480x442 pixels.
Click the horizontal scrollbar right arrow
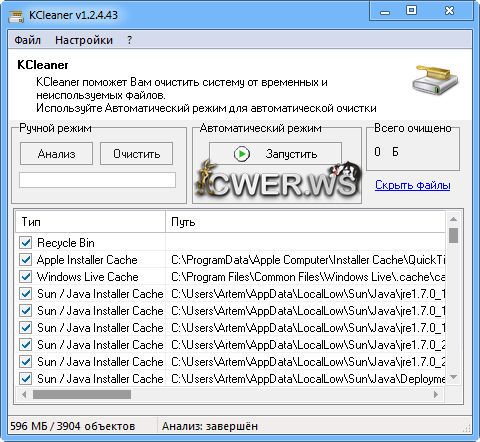point(436,395)
